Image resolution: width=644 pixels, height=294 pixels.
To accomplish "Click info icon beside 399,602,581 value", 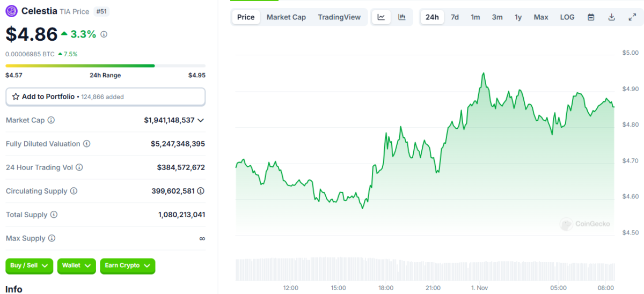I will tap(201, 191).
